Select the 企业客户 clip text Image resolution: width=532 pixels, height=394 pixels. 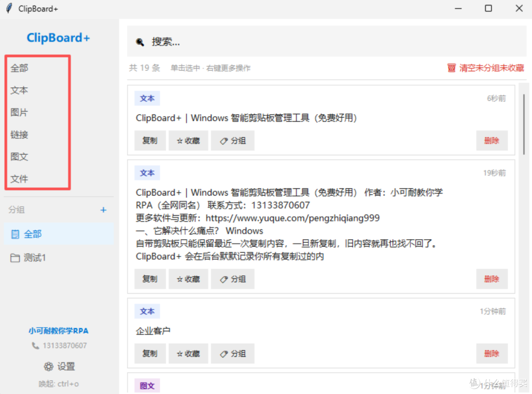[x=153, y=331]
